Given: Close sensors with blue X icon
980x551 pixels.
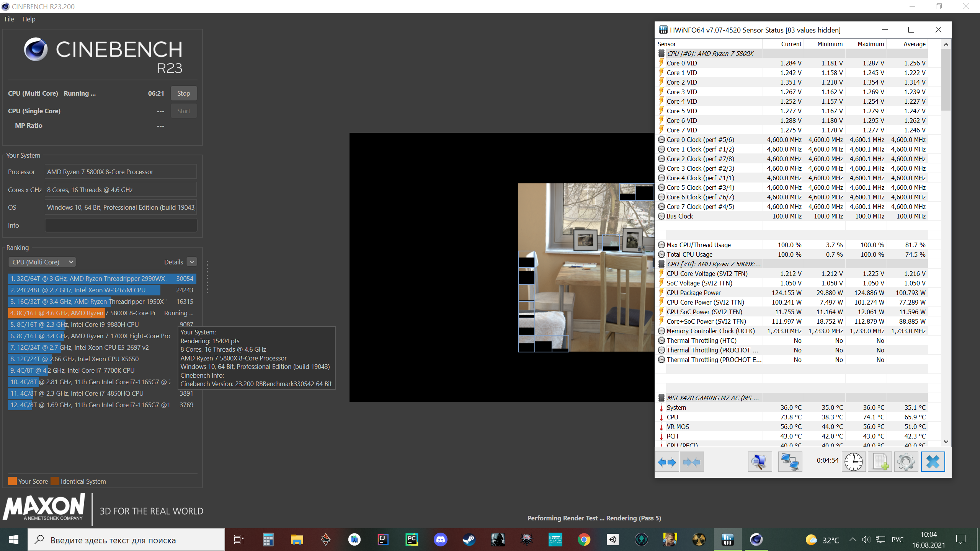Looking at the screenshot, I should click(933, 462).
